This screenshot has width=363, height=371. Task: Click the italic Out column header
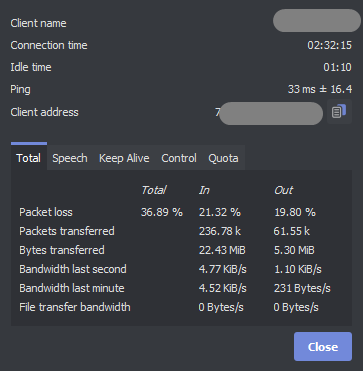(283, 190)
